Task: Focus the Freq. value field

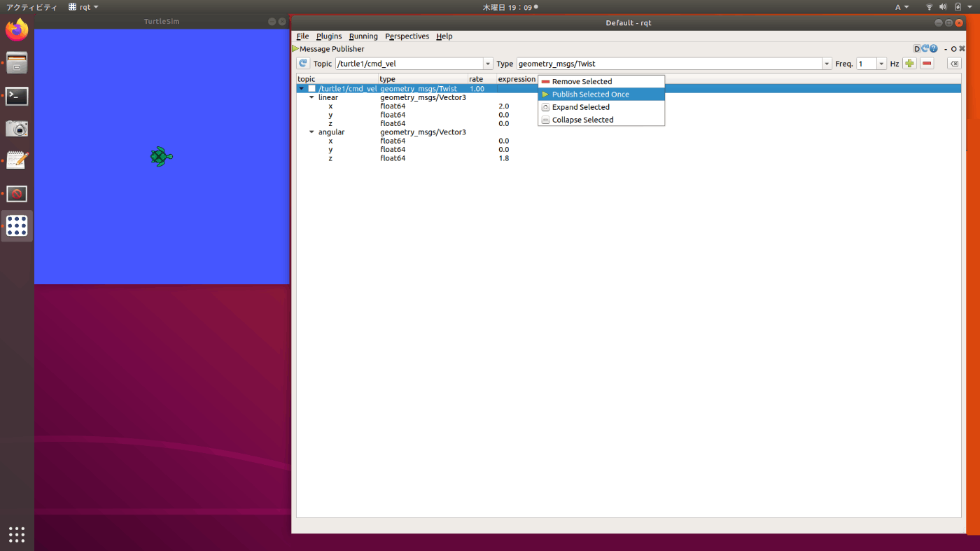Action: (x=867, y=64)
